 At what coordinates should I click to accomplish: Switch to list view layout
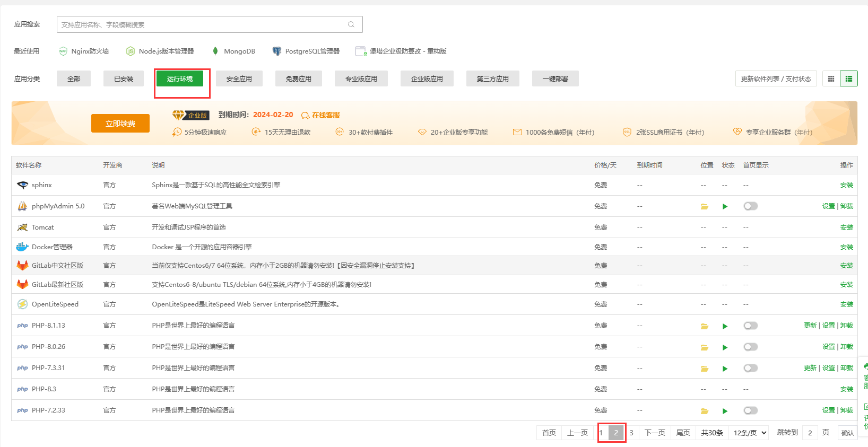[849, 78]
